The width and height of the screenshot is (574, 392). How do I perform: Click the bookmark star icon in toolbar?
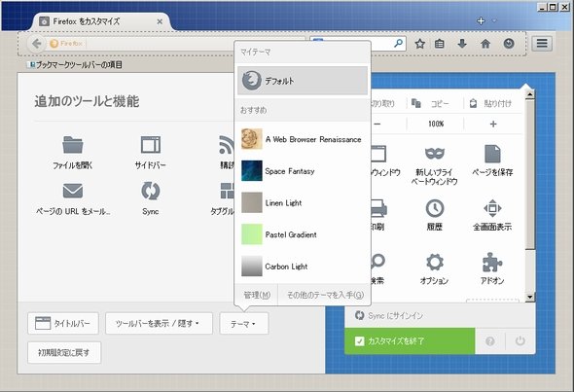click(x=420, y=44)
